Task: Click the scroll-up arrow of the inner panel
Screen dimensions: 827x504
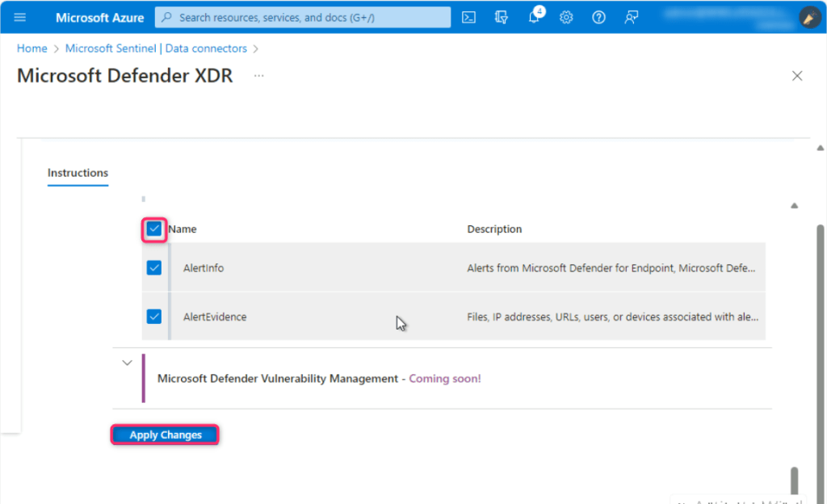Action: [795, 206]
